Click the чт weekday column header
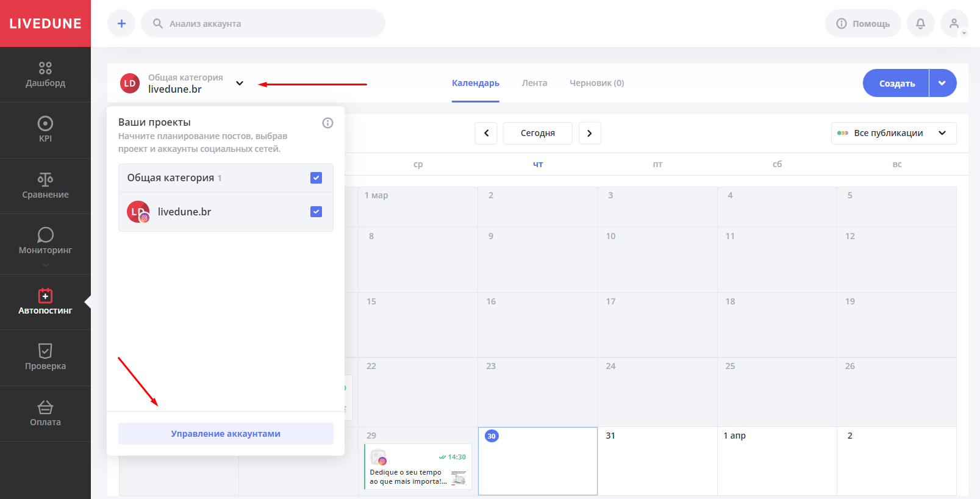The image size is (980, 499). point(538,164)
